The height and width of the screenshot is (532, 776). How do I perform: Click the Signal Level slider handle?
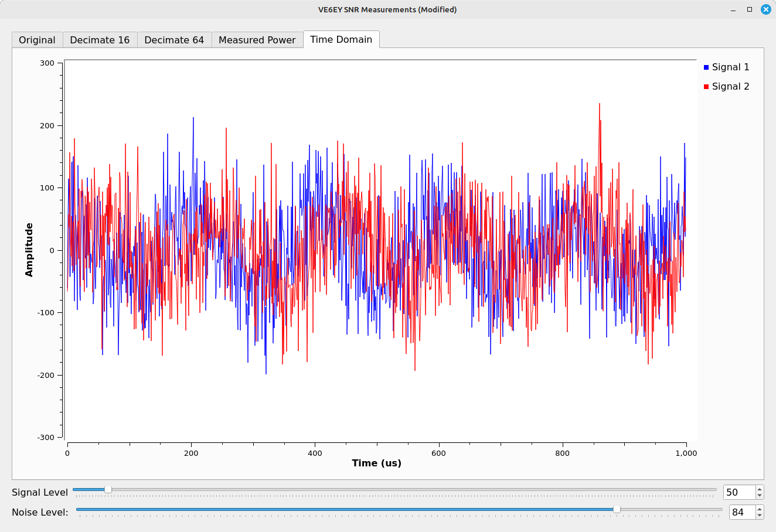[108, 489]
